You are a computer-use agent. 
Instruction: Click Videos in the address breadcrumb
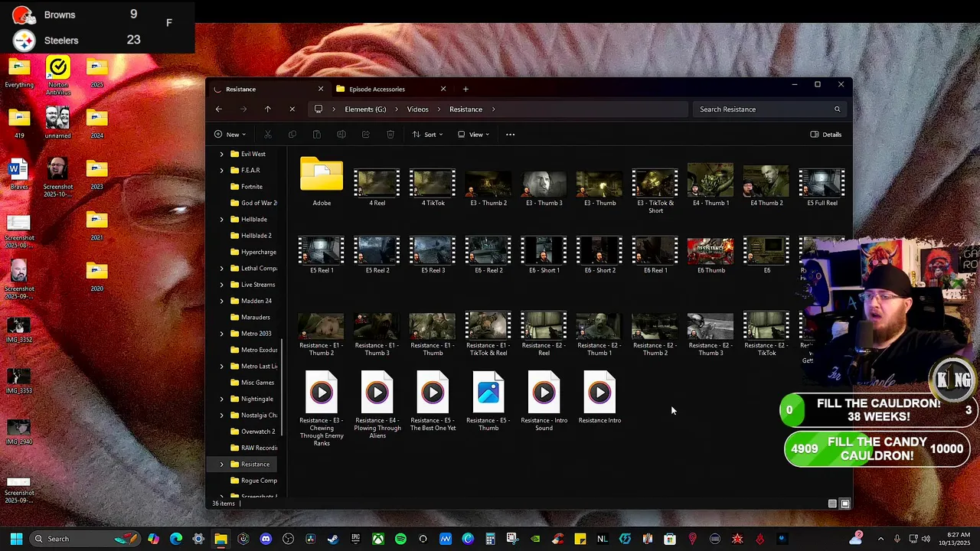[x=417, y=109]
